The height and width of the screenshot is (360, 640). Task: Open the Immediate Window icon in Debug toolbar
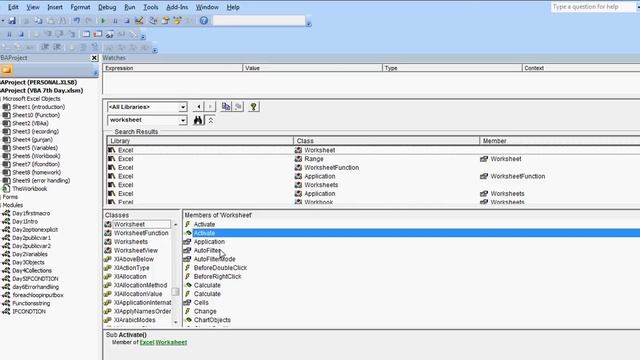98,34
